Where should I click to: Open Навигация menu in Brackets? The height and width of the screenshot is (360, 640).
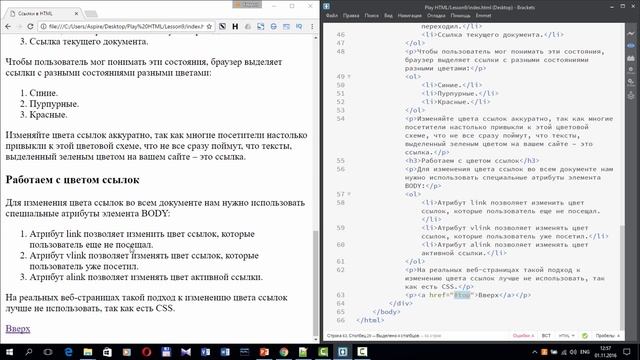click(x=409, y=16)
